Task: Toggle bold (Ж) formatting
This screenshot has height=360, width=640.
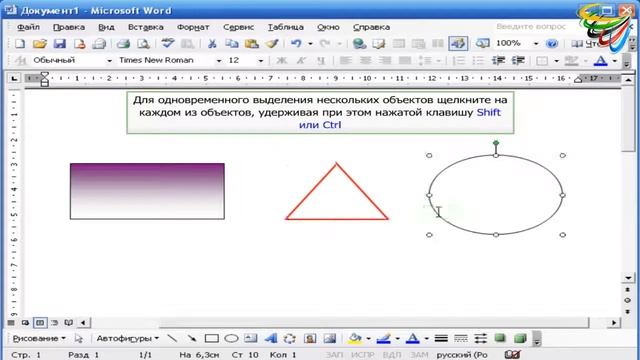Action: (x=281, y=61)
